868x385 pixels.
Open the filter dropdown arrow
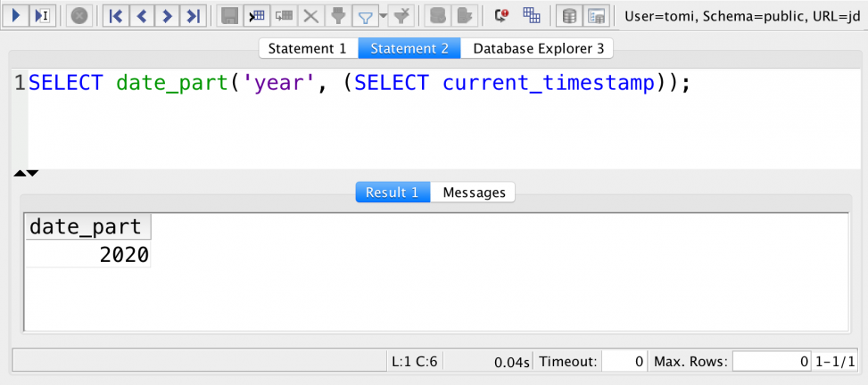click(x=383, y=15)
